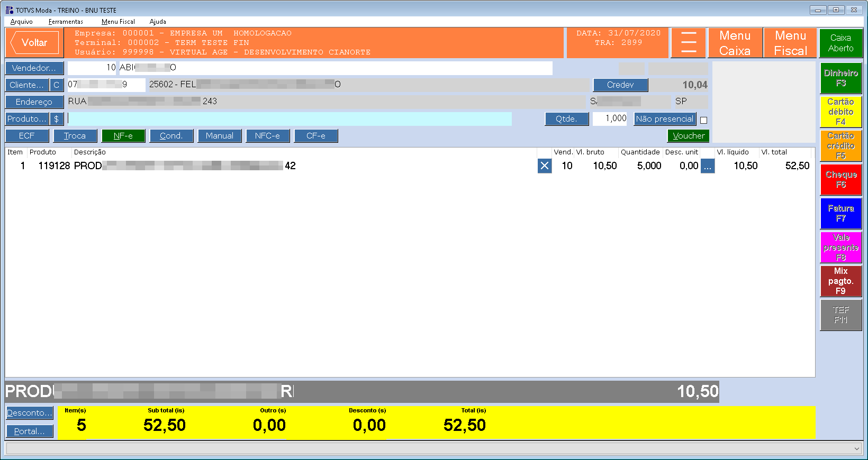The image size is (868, 460).
Task: Open the Vendedor lookup
Action: pos(34,68)
